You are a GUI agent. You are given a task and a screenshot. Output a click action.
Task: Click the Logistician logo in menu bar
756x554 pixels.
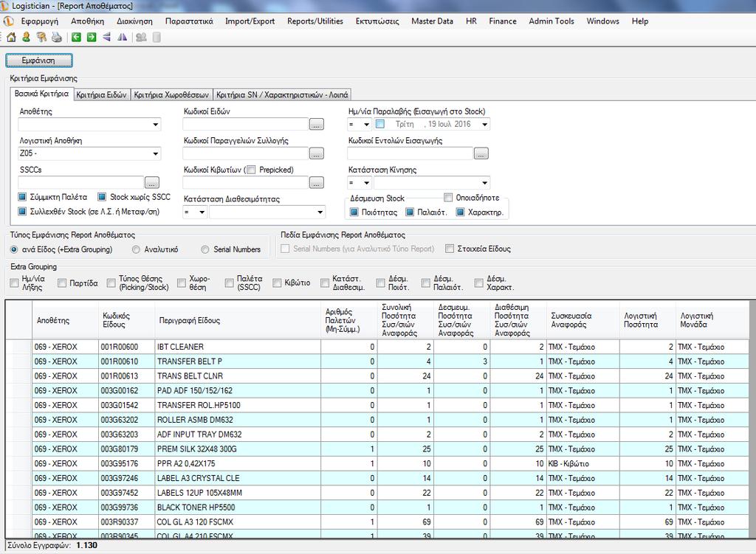[x=9, y=21]
